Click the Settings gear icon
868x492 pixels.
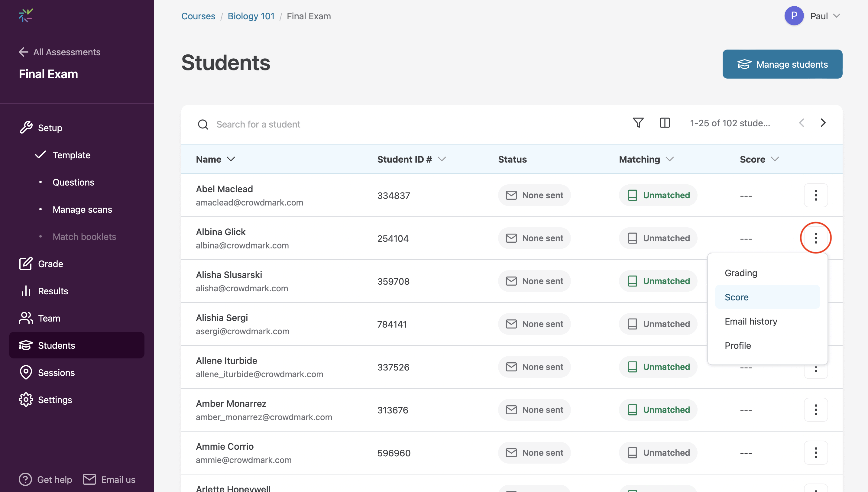(x=26, y=400)
